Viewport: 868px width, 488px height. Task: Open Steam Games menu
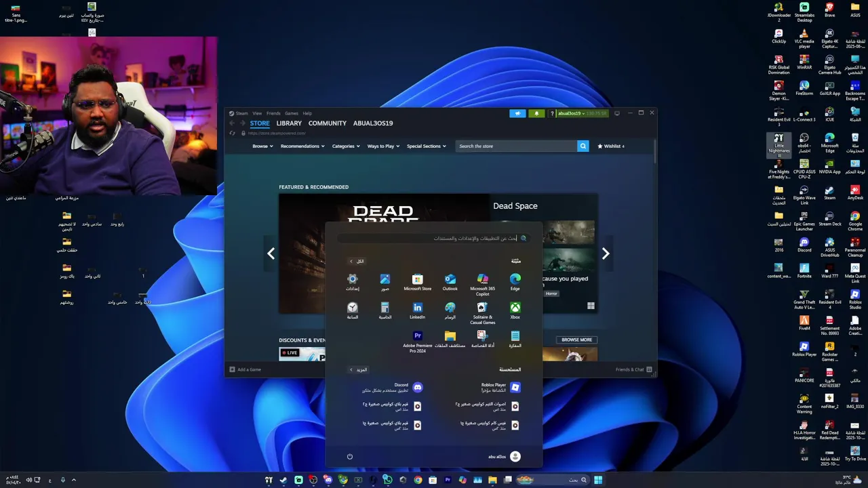[292, 113]
